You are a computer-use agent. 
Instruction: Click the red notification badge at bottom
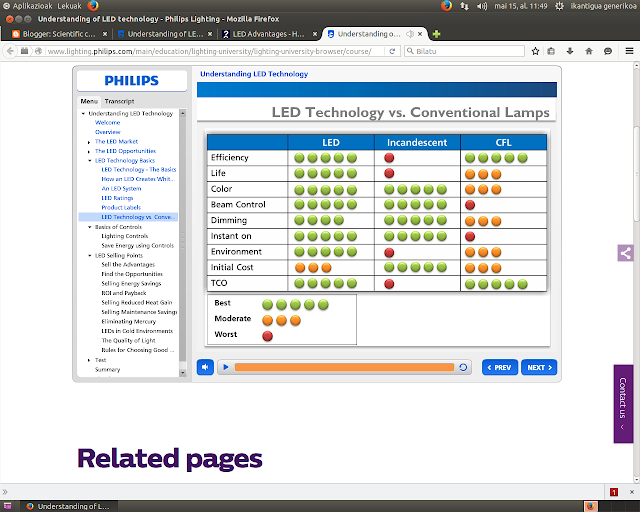(613, 492)
